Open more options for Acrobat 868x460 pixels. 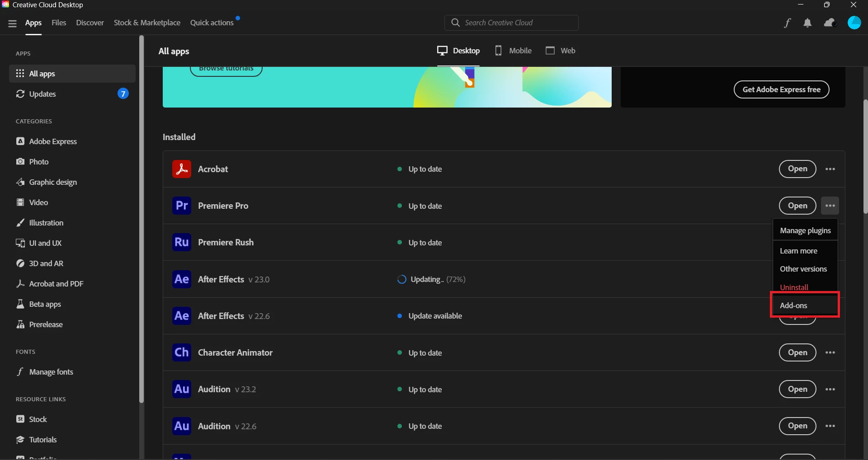click(x=830, y=169)
